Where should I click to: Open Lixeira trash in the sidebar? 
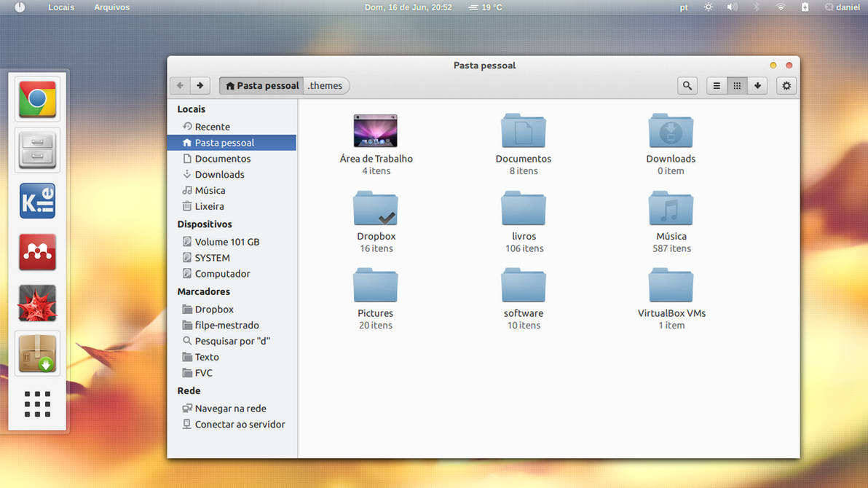pyautogui.click(x=232, y=206)
